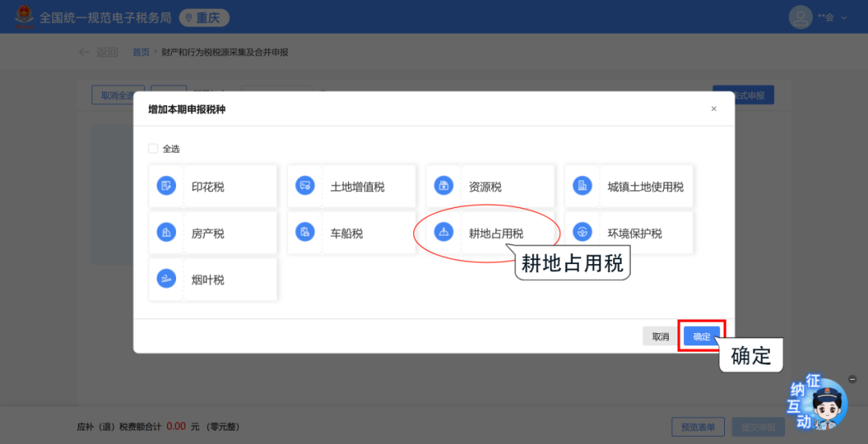This screenshot has height=444, width=868.
Task: Choose the 耕地占用税 icon
Action: (x=444, y=233)
